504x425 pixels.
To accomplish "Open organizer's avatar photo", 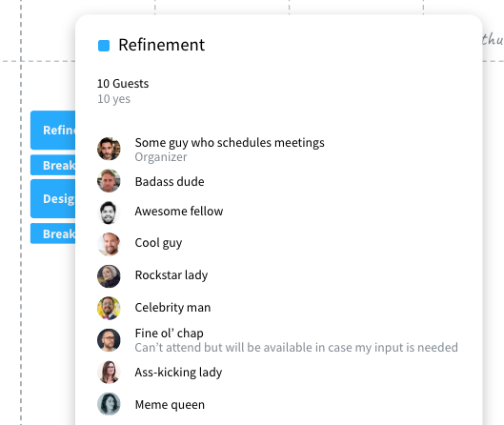I will click(109, 149).
